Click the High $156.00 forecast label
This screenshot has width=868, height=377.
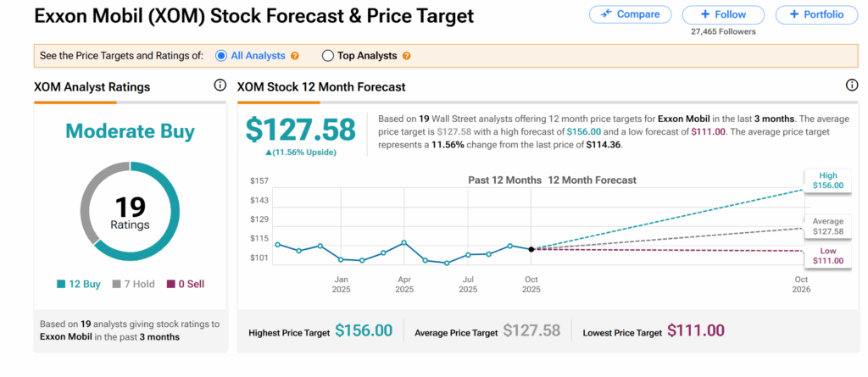[x=826, y=180]
